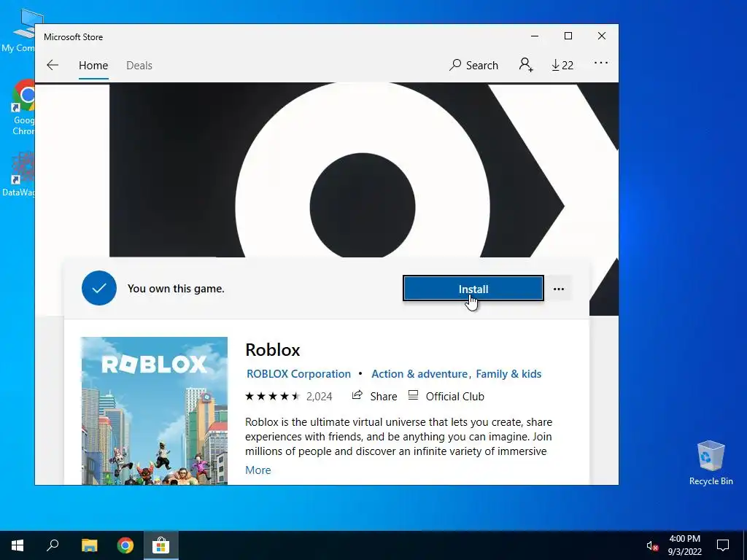The height and width of the screenshot is (560, 747).
Task: Open the account sign-in icon
Action: click(x=526, y=65)
